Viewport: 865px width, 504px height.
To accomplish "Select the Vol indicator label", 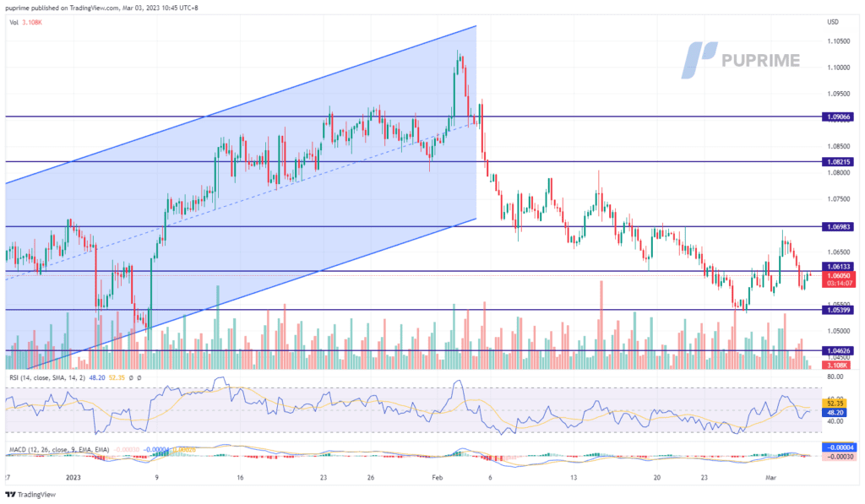I will pyautogui.click(x=14, y=23).
